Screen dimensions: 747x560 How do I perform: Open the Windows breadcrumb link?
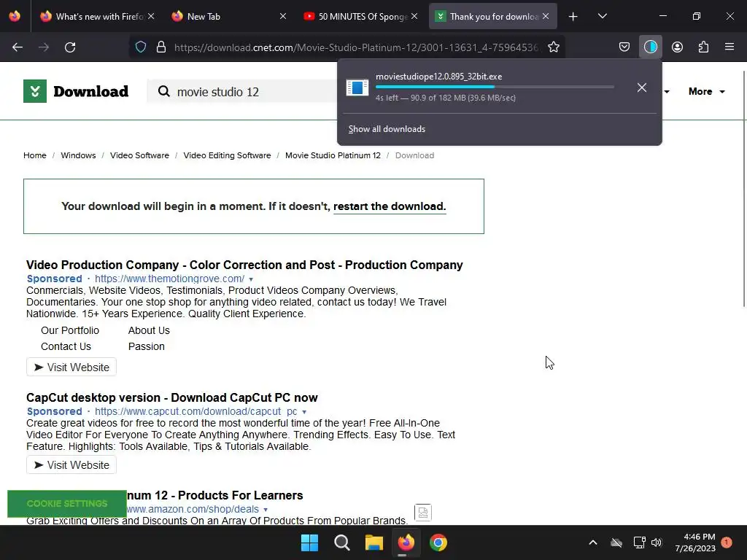pyautogui.click(x=78, y=155)
